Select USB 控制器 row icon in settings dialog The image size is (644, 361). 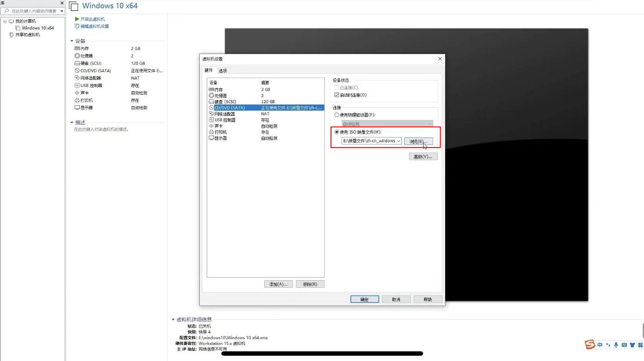tap(211, 120)
